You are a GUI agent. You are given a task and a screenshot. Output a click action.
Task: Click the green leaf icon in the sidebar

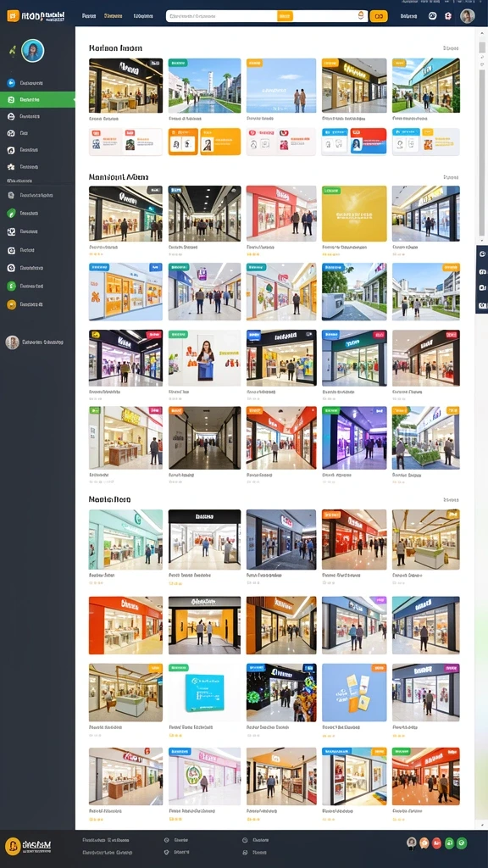pyautogui.click(x=11, y=213)
